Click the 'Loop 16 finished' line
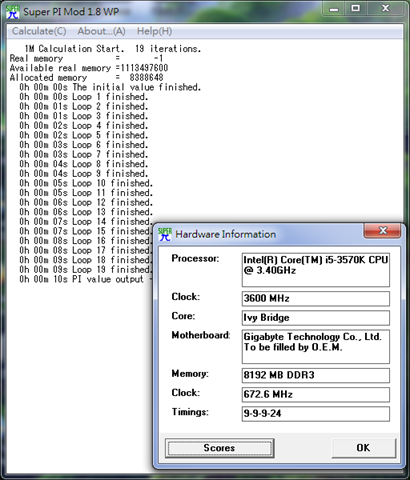This screenshot has width=410, height=480. tap(85, 241)
